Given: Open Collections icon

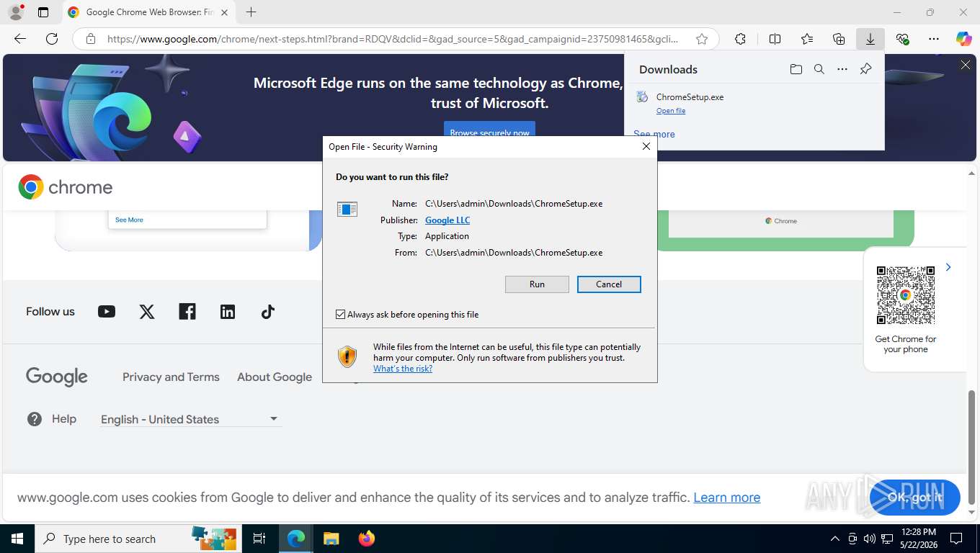Looking at the screenshot, I should (839, 39).
